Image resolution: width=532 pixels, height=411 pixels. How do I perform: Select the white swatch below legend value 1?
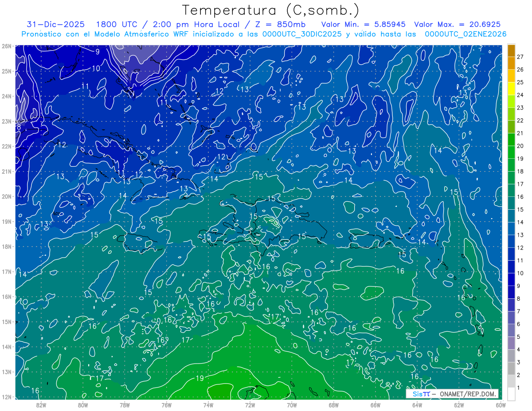point(511,394)
